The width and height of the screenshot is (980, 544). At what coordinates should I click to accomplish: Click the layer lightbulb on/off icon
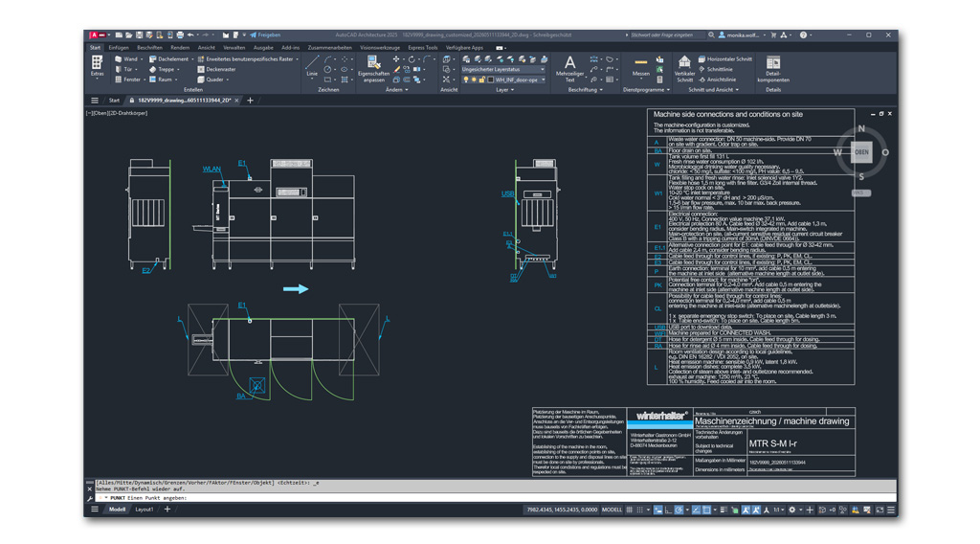pyautogui.click(x=466, y=80)
